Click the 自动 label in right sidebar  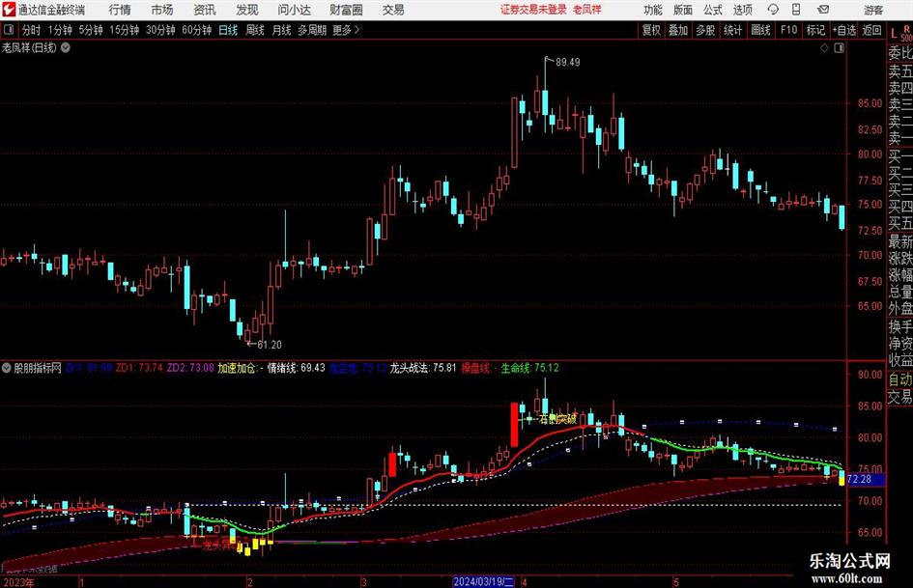(900, 379)
